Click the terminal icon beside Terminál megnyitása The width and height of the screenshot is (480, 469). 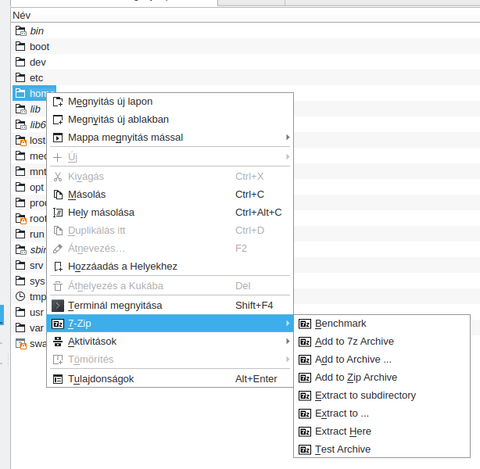tap(58, 306)
